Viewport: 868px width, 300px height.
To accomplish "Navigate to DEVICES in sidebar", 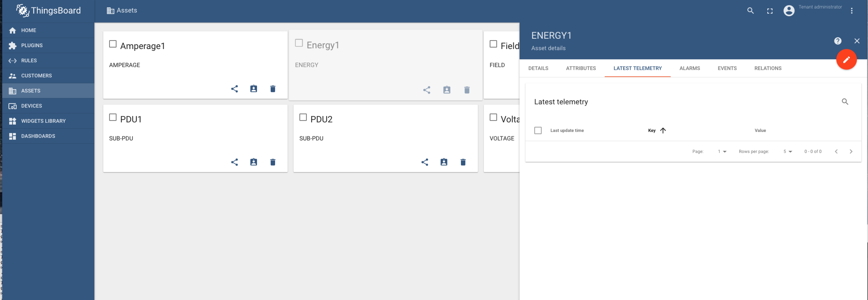I will pyautogui.click(x=31, y=105).
